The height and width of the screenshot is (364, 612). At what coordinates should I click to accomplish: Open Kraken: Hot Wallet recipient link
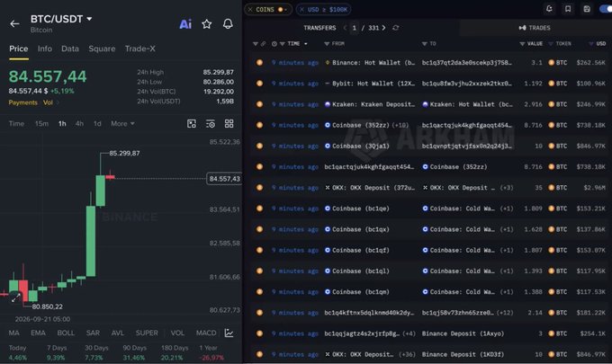coord(471,104)
